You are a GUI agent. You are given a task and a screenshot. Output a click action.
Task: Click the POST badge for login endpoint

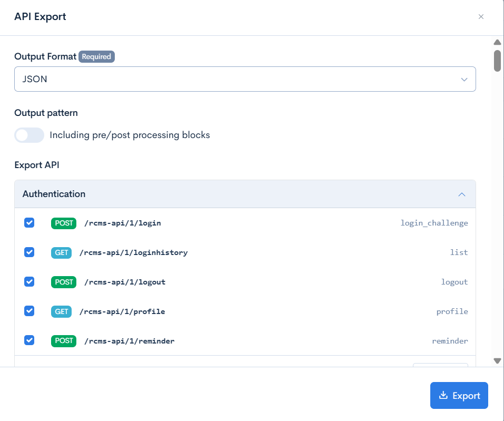(64, 223)
